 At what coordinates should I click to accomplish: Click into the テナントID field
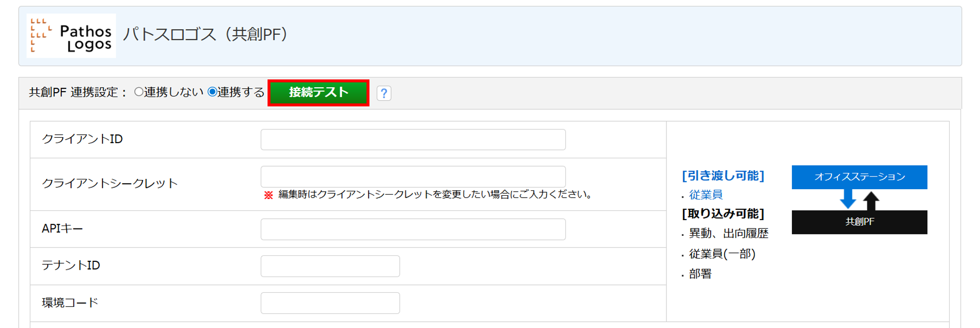[330, 266]
